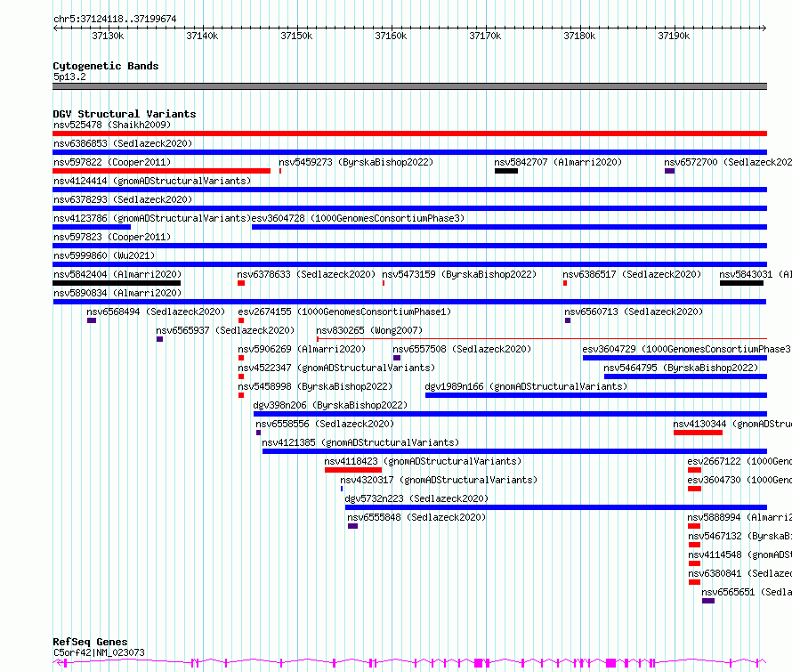Select the purple nsv6568494 variant marker
Screen dimensions: 792x672
(92, 320)
